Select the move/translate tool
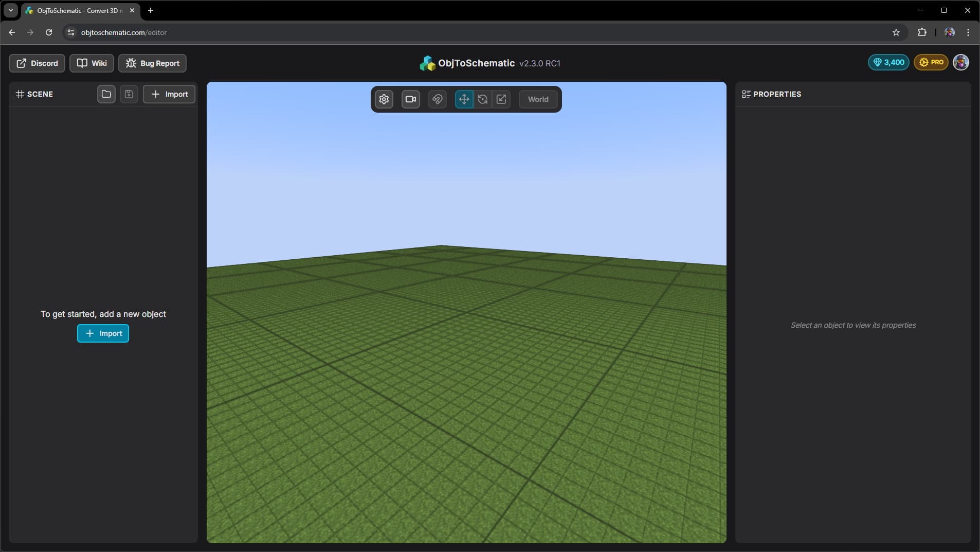 (x=464, y=99)
